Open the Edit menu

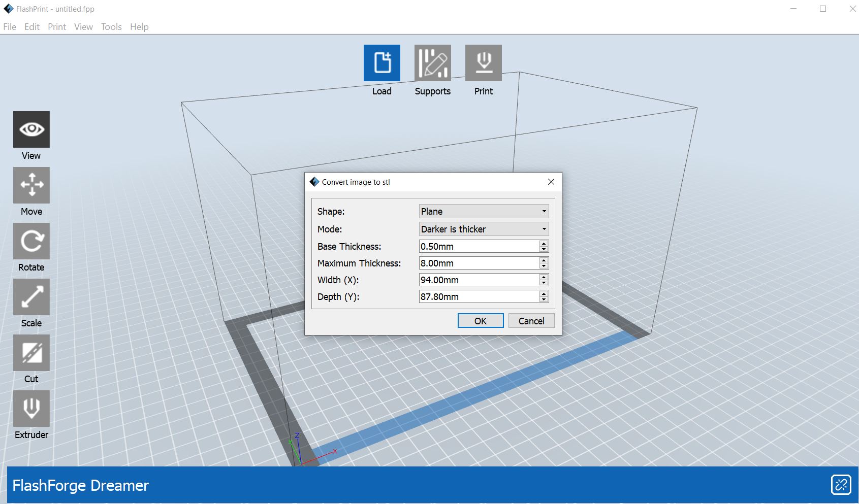32,27
